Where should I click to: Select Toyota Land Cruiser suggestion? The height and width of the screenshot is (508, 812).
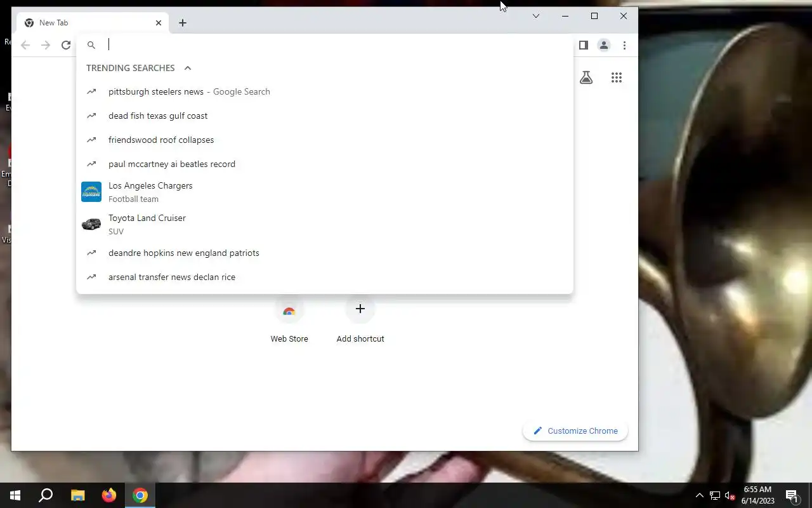[325, 224]
